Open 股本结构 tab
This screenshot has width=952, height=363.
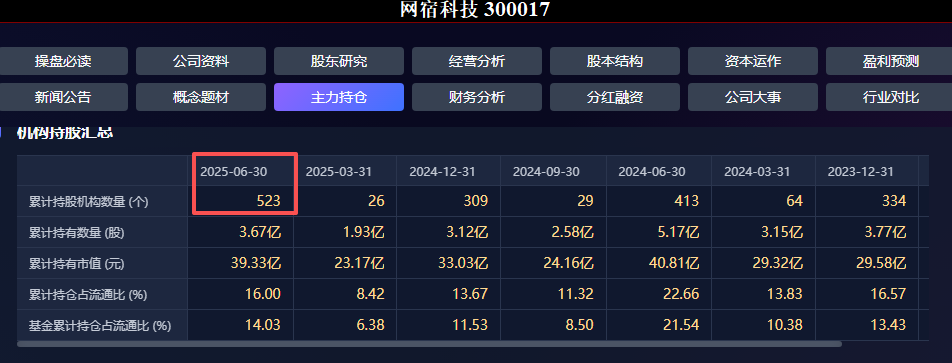pos(614,61)
